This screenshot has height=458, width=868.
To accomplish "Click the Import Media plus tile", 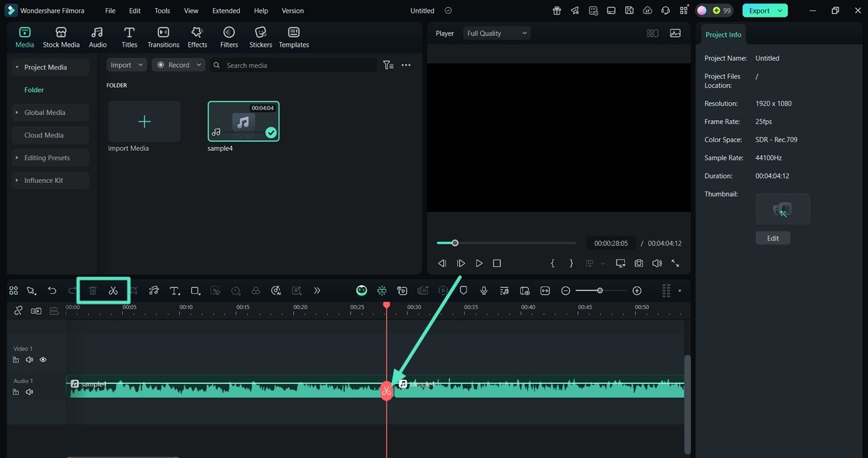I will pos(144,121).
